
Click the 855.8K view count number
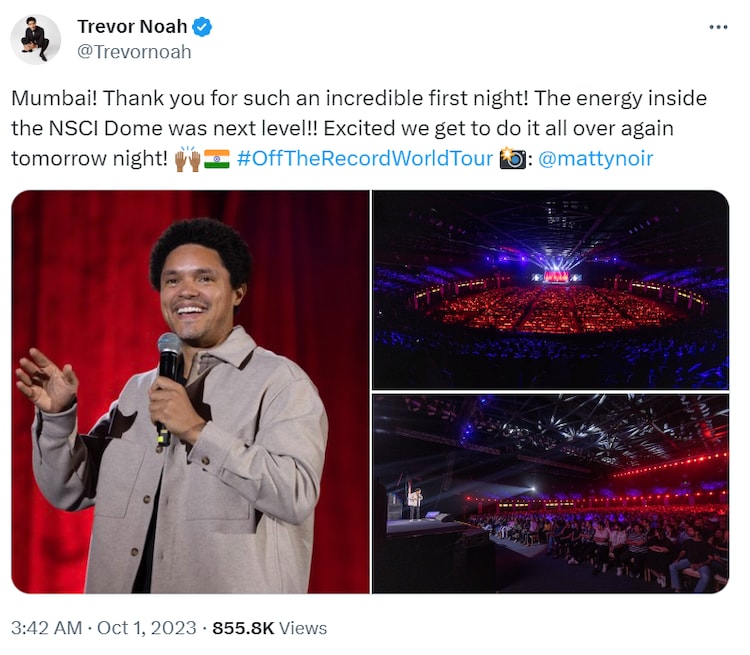tap(243, 628)
